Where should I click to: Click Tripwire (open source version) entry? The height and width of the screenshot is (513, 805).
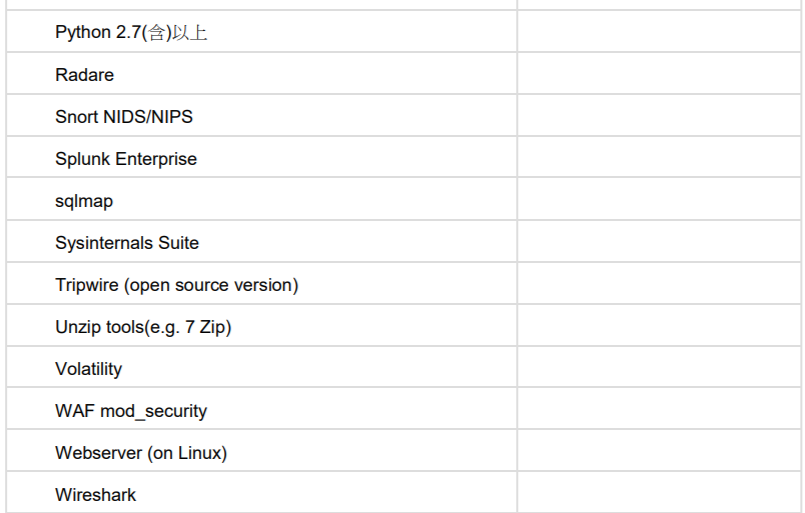point(177,285)
